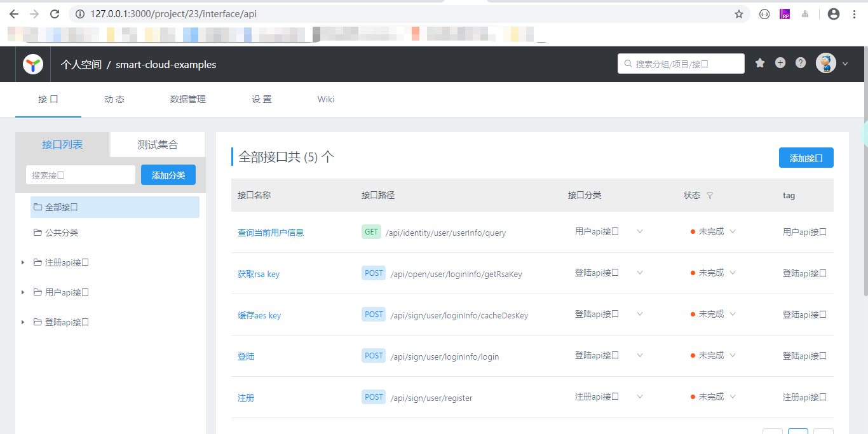Reload the page with browser refresh icon

[x=55, y=14]
